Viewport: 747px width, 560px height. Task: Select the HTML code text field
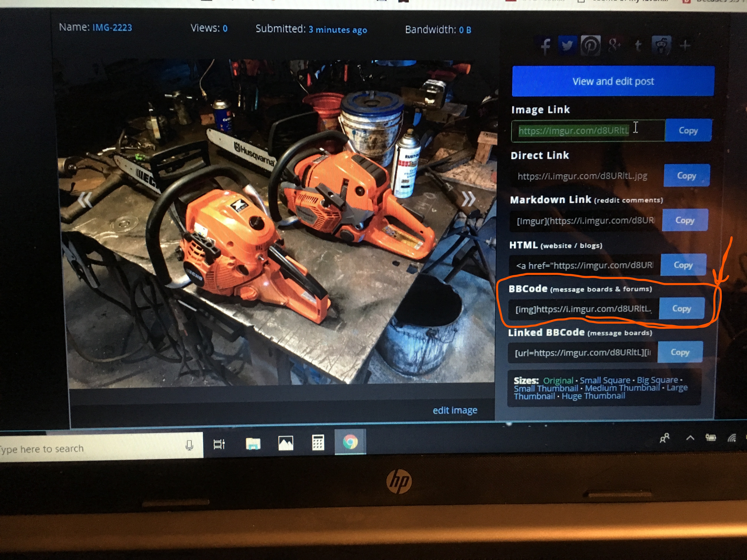[585, 265]
